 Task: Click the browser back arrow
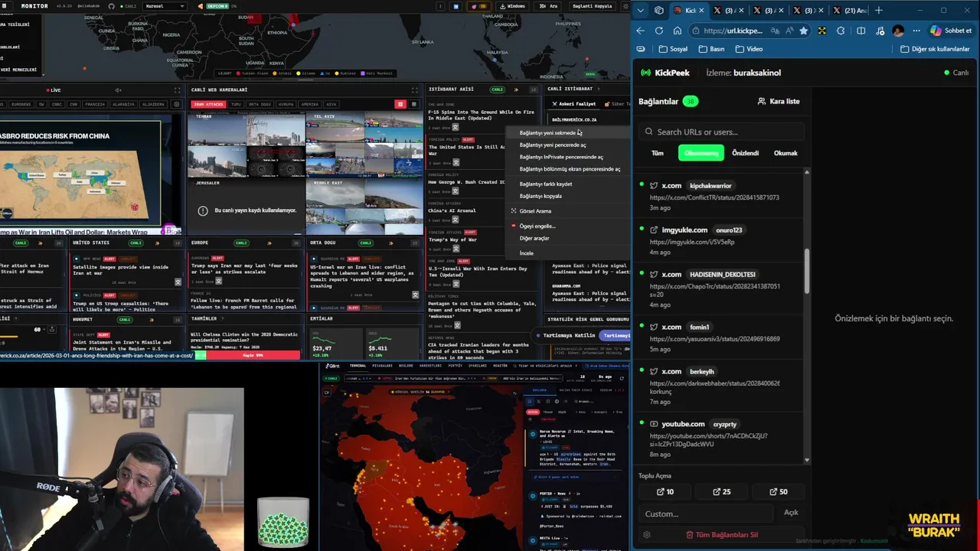[x=641, y=31]
